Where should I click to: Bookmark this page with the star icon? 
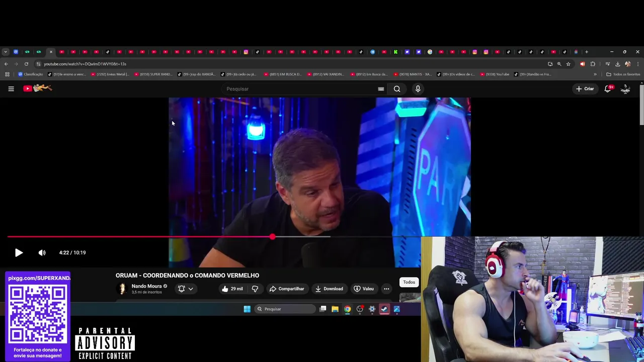568,64
